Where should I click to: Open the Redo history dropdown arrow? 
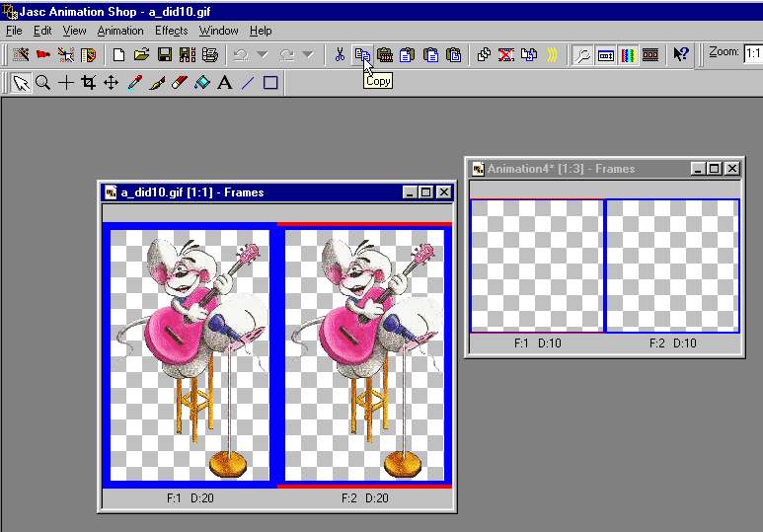click(x=308, y=54)
